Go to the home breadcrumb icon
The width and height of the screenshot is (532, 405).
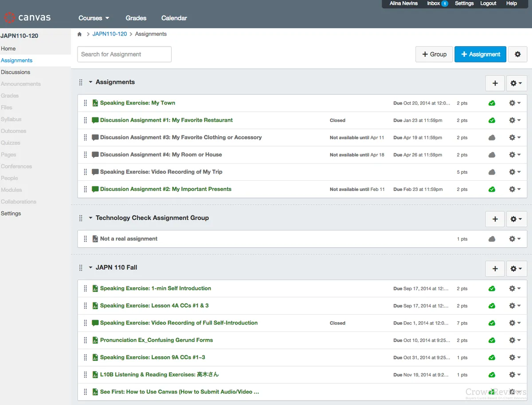80,34
